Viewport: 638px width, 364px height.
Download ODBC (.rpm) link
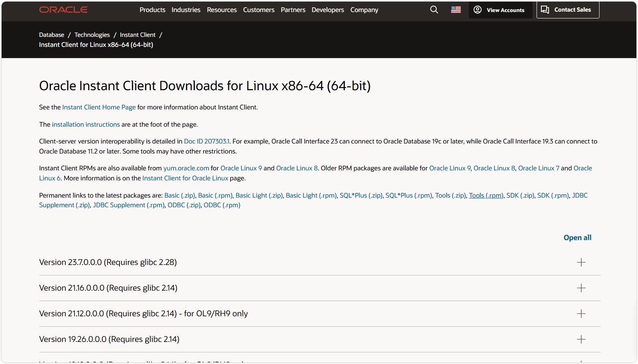(x=222, y=205)
